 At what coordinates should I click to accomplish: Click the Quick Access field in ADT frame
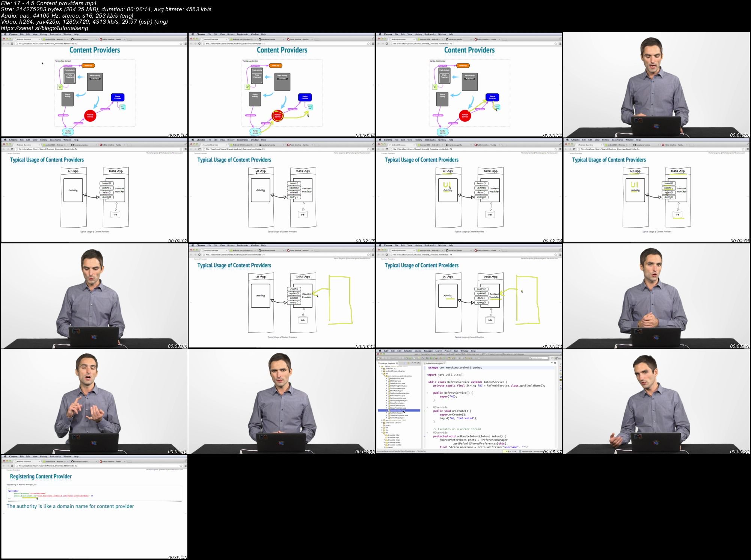pyautogui.click(x=538, y=358)
